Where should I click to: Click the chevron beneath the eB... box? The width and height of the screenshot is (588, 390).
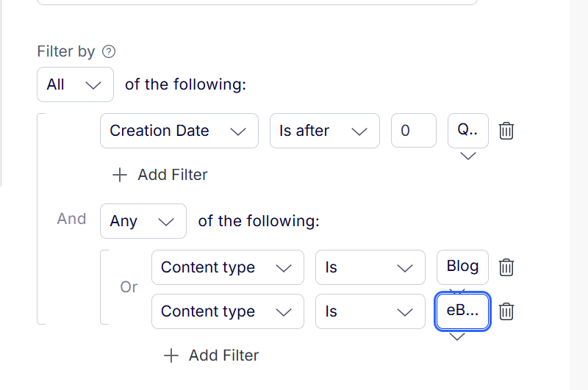coord(457,337)
